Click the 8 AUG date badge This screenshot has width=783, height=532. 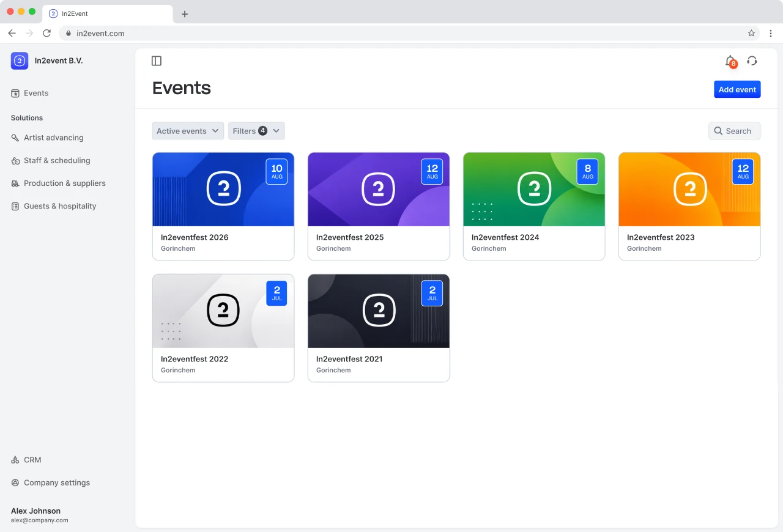(587, 171)
